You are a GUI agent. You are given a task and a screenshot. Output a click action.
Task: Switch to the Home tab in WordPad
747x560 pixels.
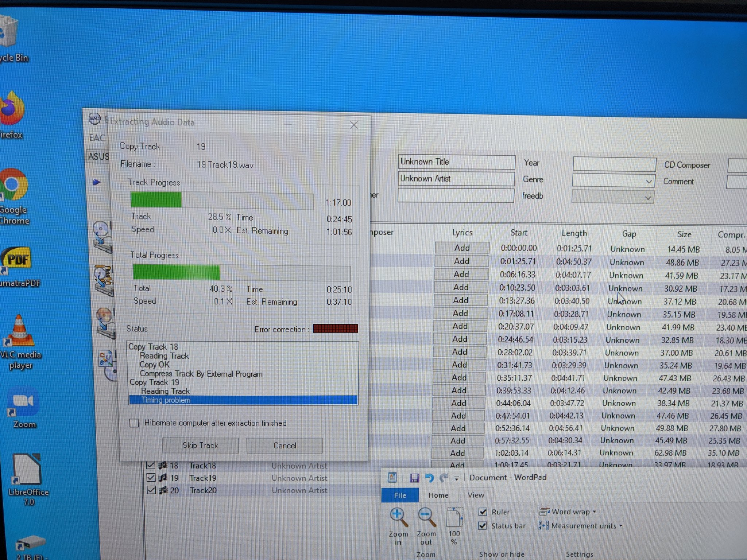(x=438, y=495)
